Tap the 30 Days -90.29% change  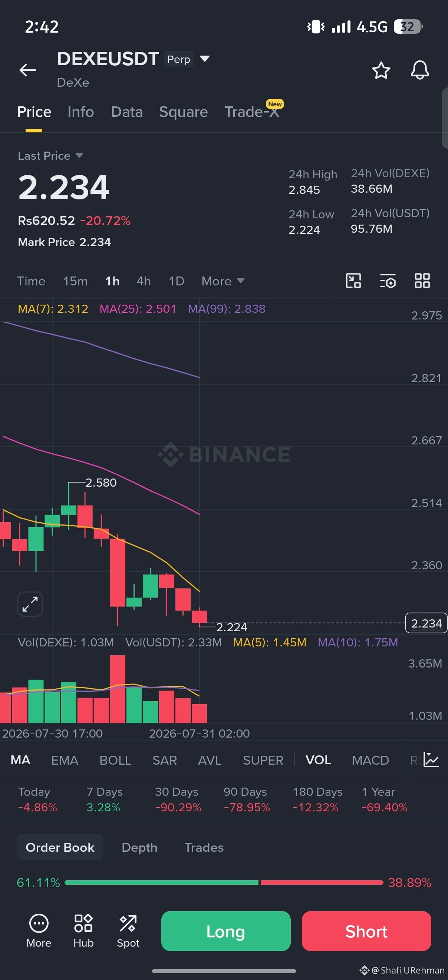(178, 799)
